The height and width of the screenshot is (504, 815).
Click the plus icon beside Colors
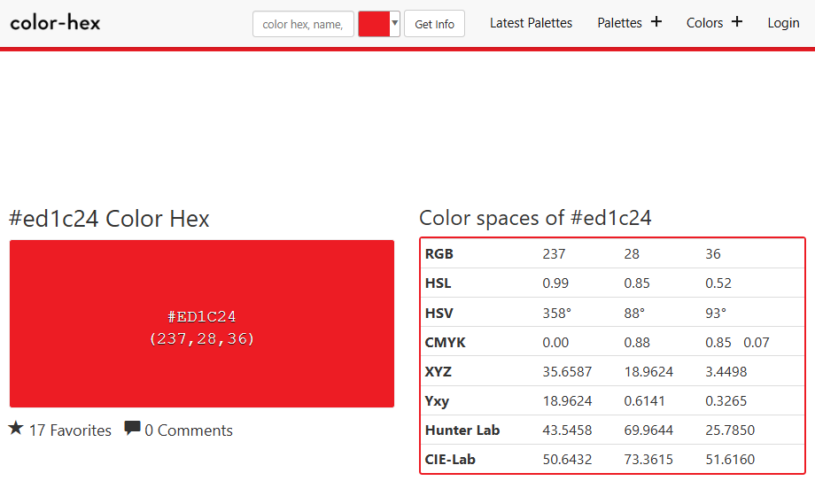[x=736, y=22]
